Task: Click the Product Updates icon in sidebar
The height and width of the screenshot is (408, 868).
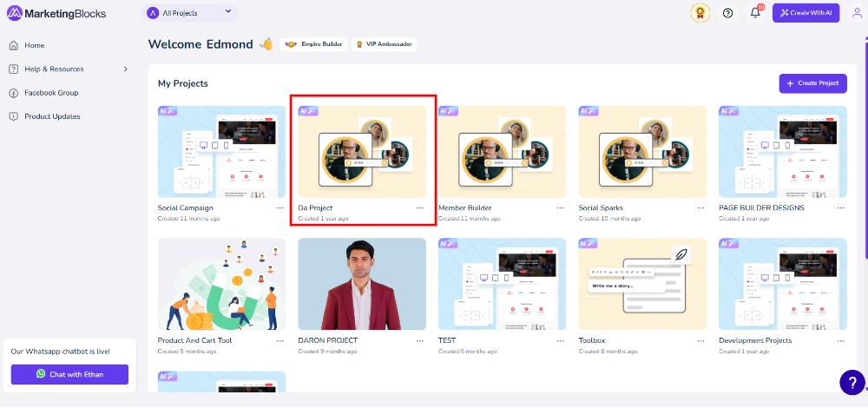Action: point(14,117)
